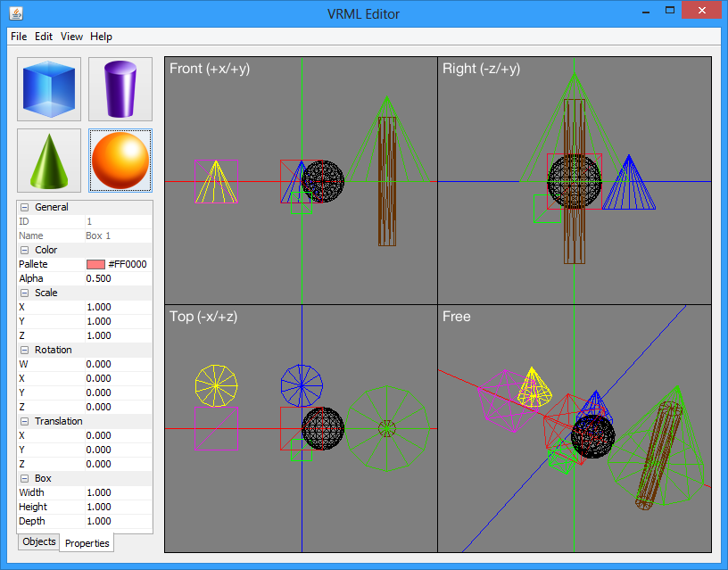
Task: Collapse the Rotation section
Action: (x=24, y=351)
